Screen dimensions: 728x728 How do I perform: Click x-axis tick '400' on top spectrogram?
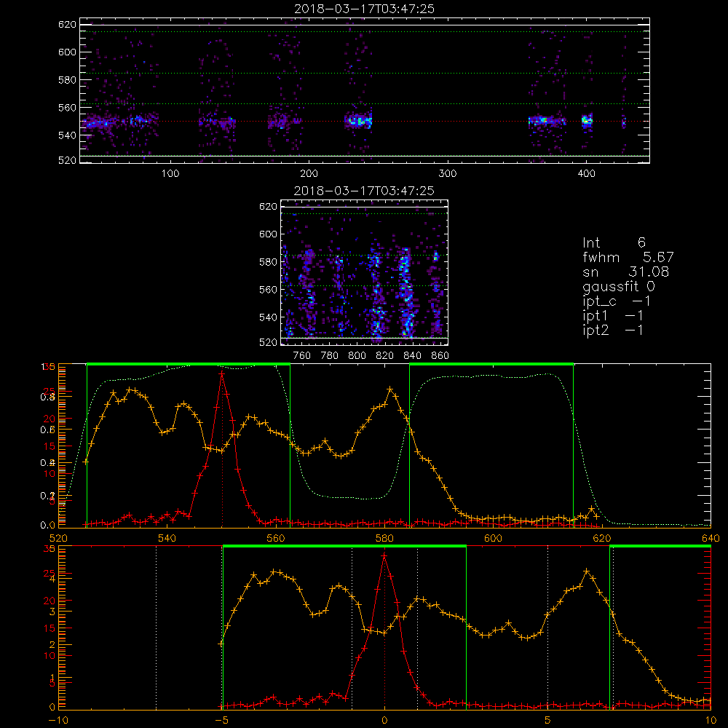586,174
